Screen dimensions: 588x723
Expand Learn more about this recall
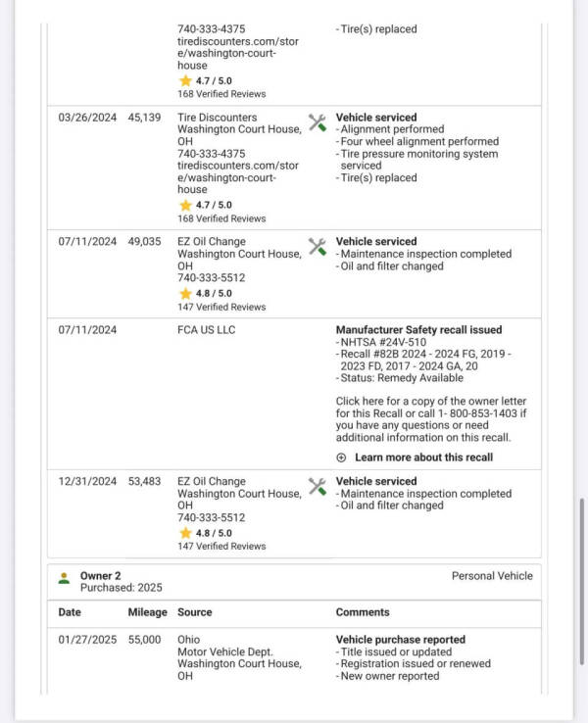[423, 458]
